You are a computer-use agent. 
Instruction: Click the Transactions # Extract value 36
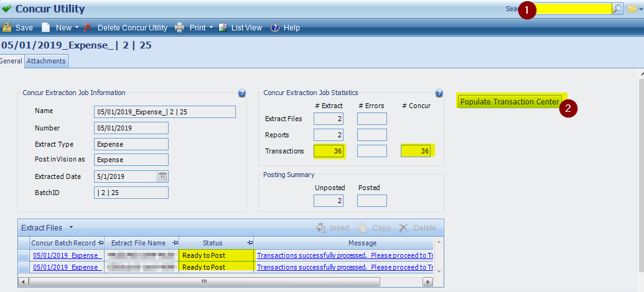click(x=329, y=151)
